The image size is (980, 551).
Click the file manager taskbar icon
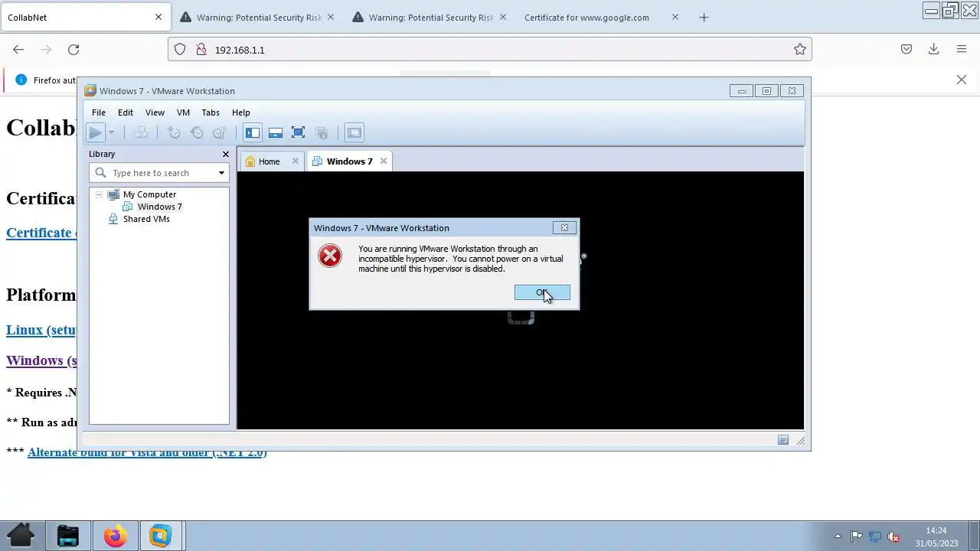pos(68,536)
